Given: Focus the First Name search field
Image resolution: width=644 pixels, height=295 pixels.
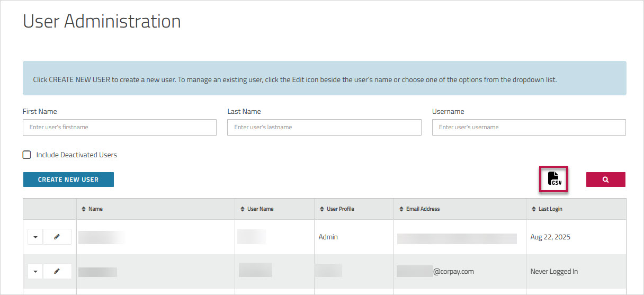Looking at the screenshot, I should pos(119,127).
